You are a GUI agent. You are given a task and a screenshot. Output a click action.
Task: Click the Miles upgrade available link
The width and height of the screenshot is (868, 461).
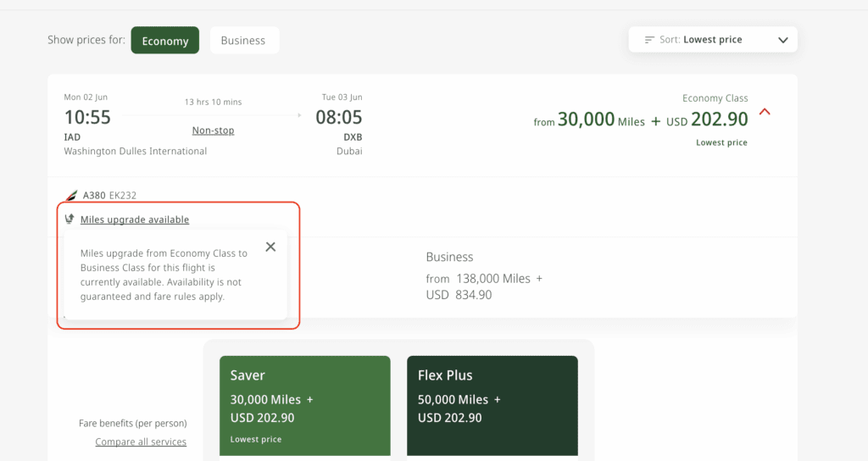pos(135,219)
